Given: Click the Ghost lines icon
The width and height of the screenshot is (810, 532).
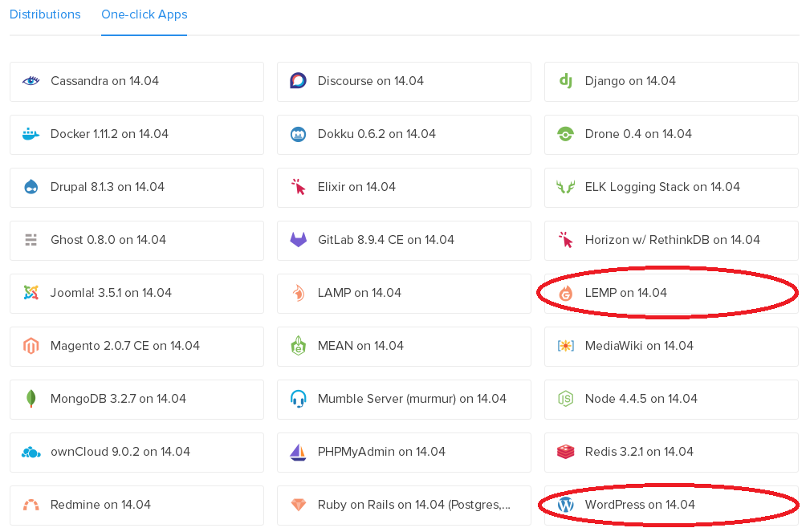Looking at the screenshot, I should [x=31, y=240].
